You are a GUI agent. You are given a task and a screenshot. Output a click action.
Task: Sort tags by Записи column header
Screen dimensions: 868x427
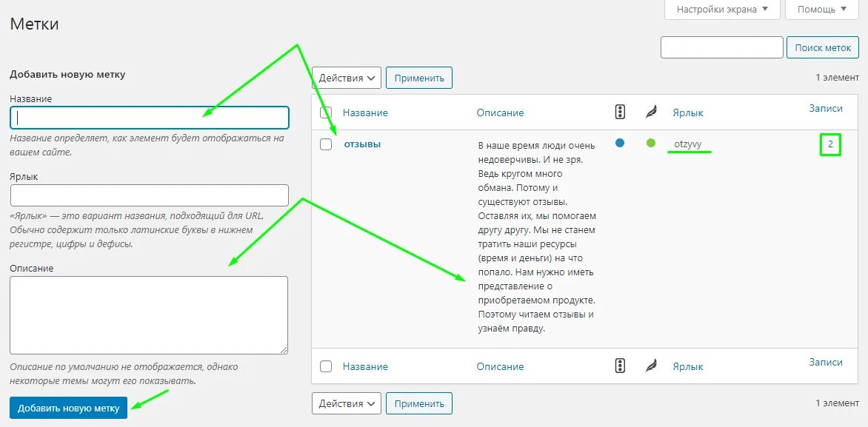(825, 108)
